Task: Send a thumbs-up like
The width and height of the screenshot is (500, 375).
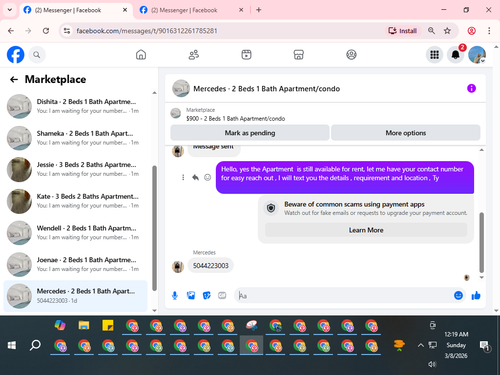Action: [x=476, y=295]
